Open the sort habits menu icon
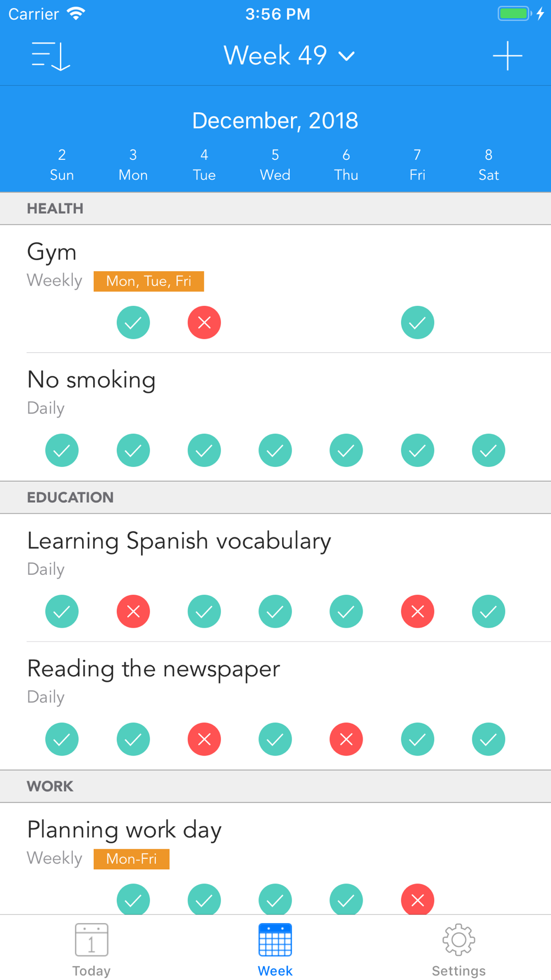This screenshot has height=980, width=551. (x=51, y=56)
